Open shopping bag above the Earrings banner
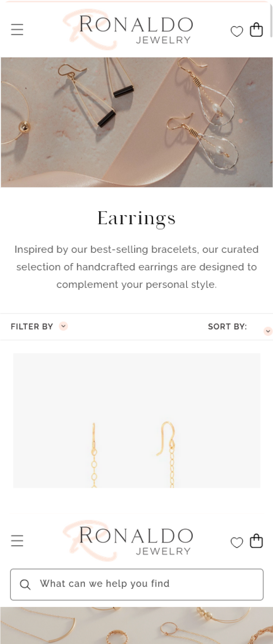This screenshot has height=644, width=273. (x=256, y=30)
